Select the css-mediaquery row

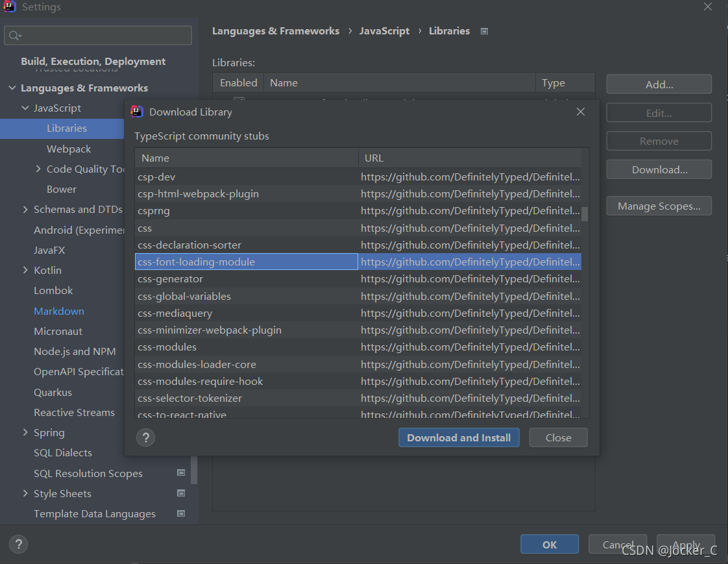358,313
